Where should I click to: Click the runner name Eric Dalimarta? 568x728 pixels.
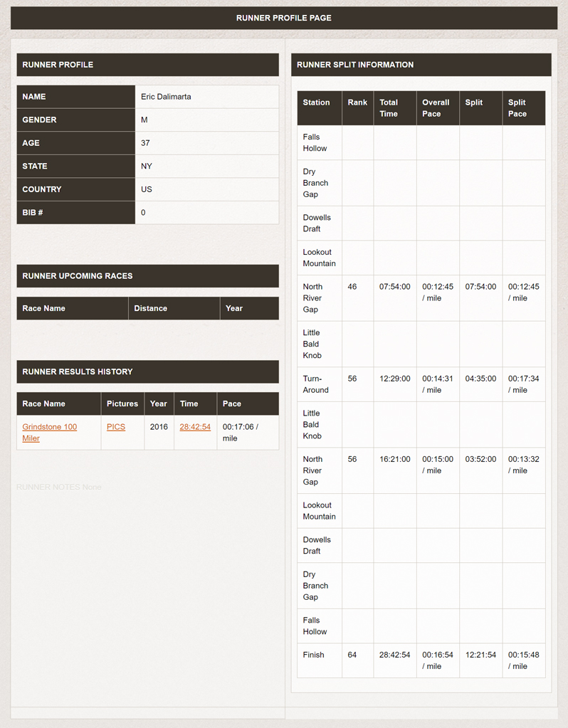(166, 97)
